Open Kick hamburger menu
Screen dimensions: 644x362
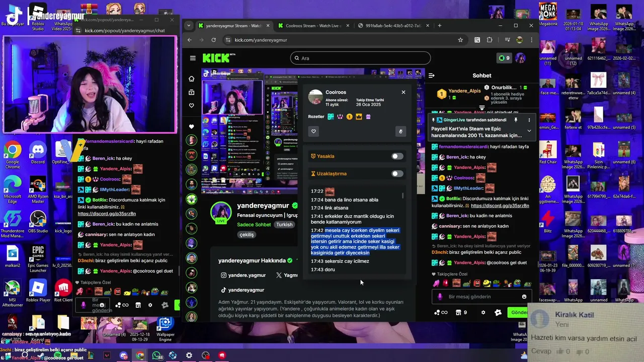pyautogui.click(x=193, y=58)
